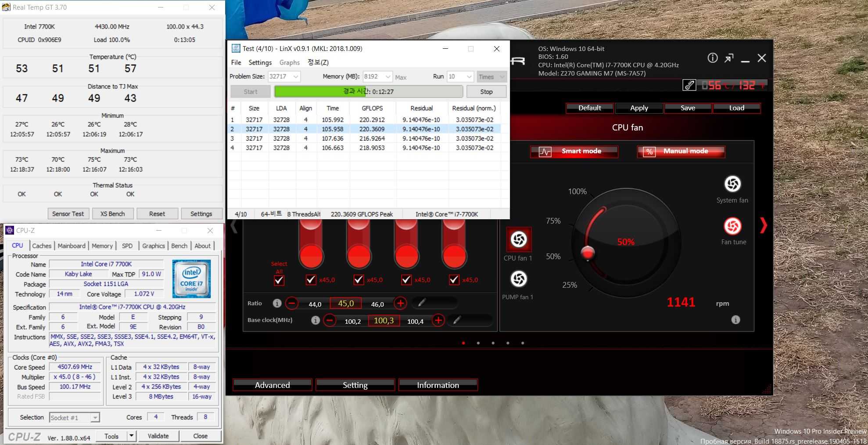The height and width of the screenshot is (445, 868).
Task: Select the CPU fan 1 icon
Action: tap(518, 239)
